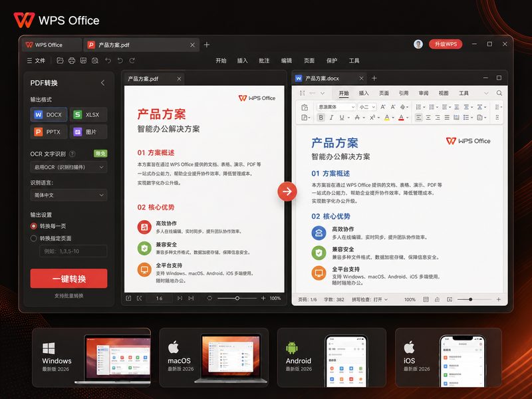The image size is (532, 399).
Task: Click the redo arrow in main toolbar
Action: [132, 61]
